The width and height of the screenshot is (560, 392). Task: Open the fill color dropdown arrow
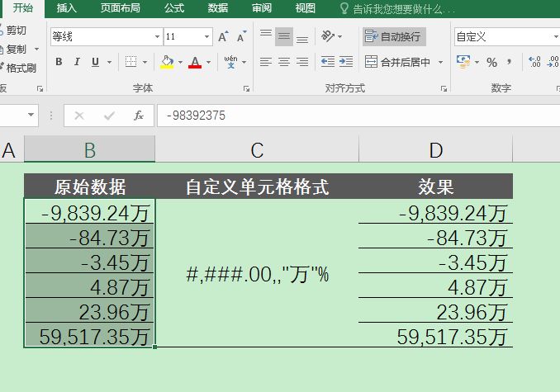[180, 63]
